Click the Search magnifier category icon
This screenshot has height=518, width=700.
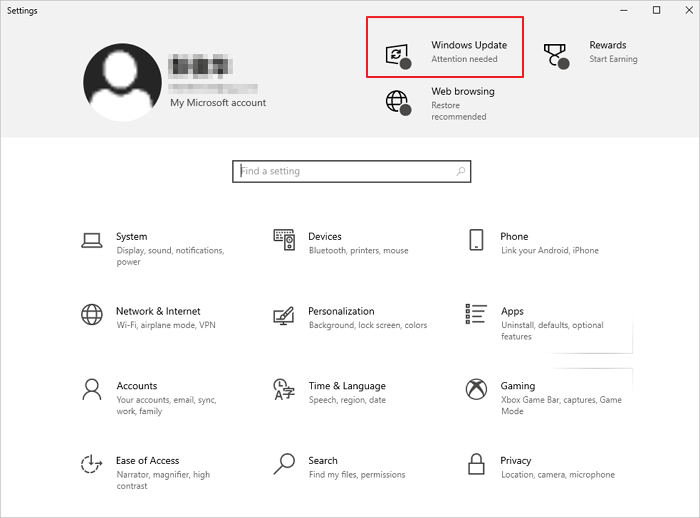tap(284, 464)
